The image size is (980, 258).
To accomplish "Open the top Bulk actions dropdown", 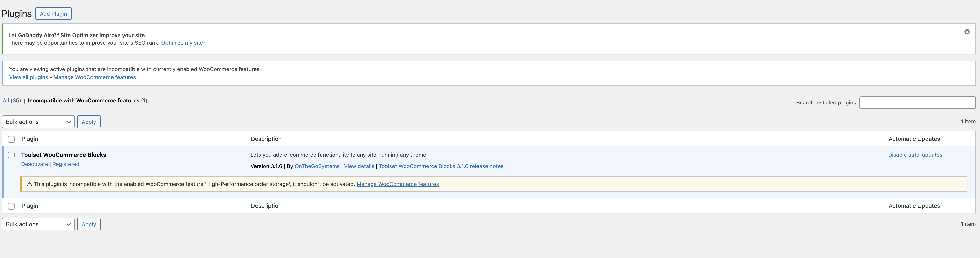I will tap(38, 122).
